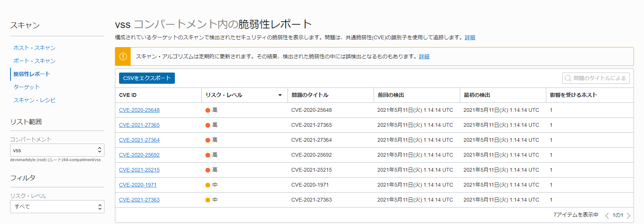Click the CSVをエクスポート button

(x=147, y=78)
